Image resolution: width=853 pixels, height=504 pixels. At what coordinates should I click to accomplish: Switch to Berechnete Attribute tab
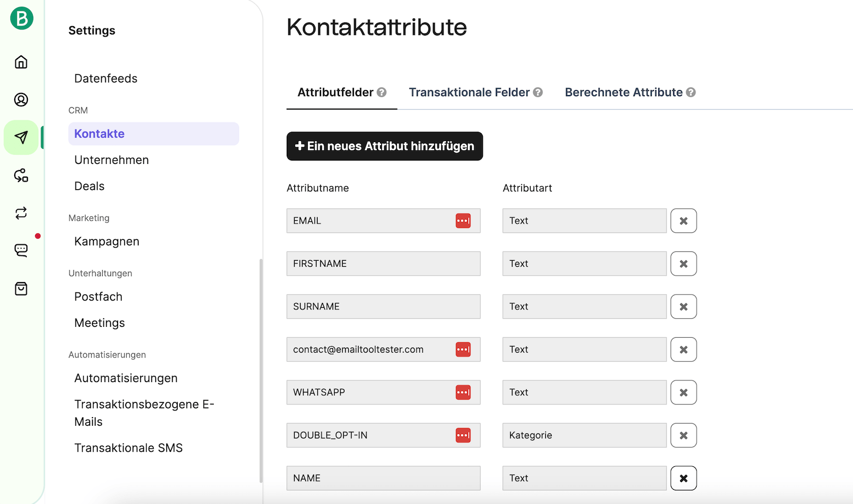coord(623,92)
